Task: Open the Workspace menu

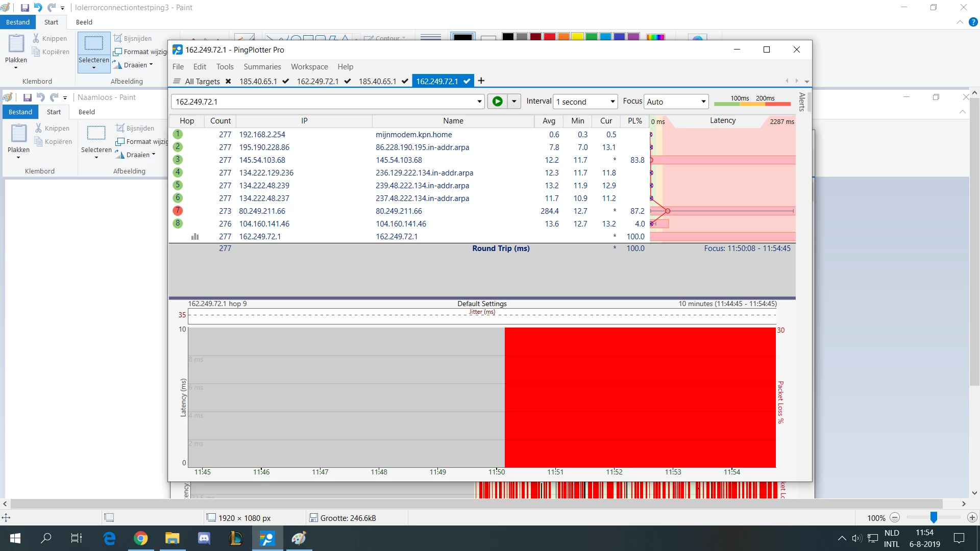Action: point(309,67)
